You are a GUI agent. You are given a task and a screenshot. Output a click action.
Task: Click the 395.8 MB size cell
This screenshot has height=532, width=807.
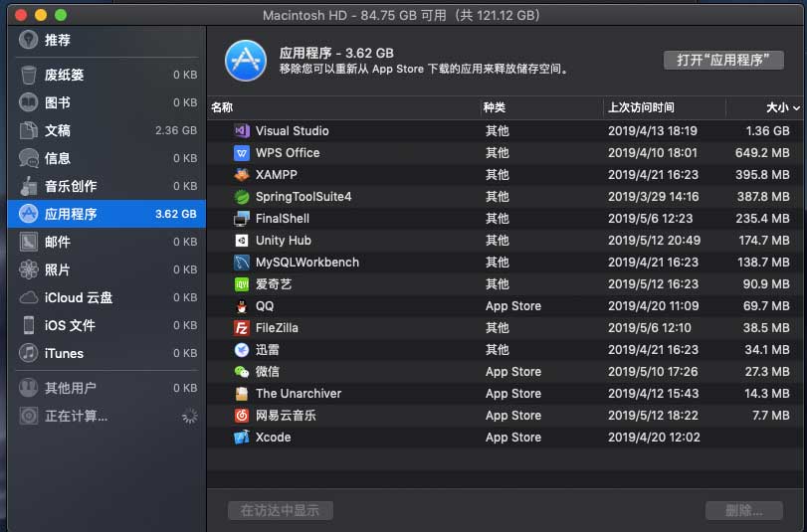(762, 175)
